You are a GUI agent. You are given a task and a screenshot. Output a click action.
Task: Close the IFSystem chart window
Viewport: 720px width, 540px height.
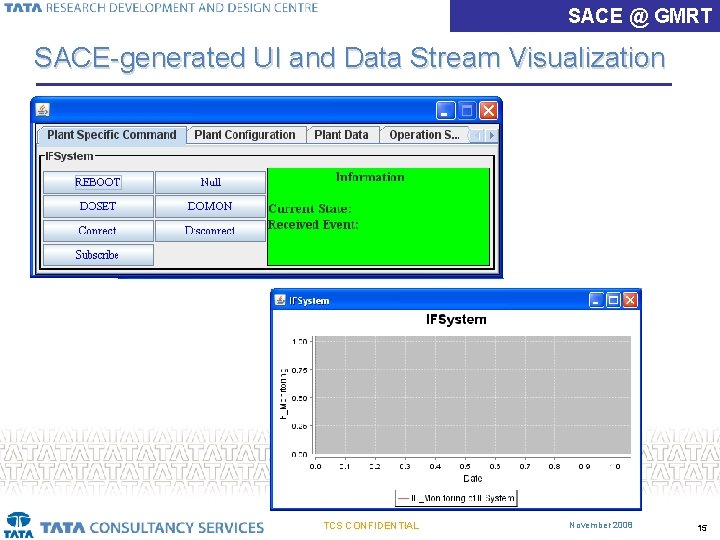(x=630, y=300)
